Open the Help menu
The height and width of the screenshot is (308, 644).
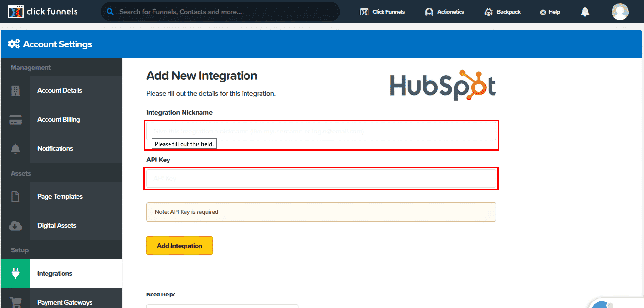[550, 12]
